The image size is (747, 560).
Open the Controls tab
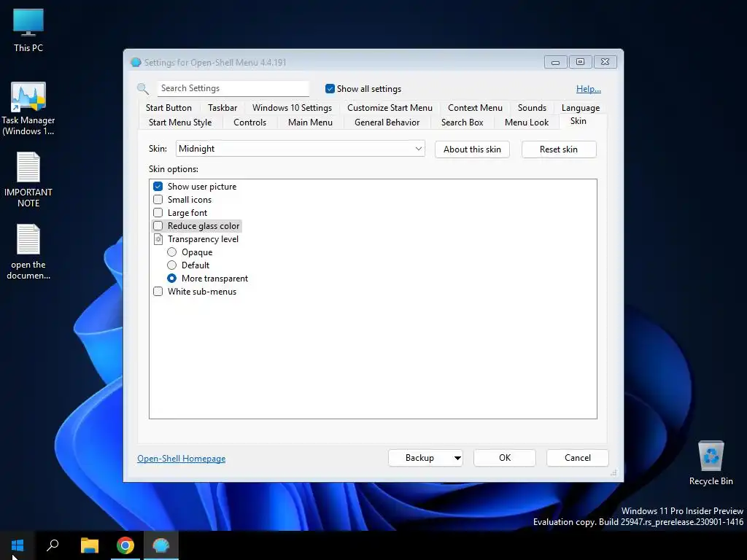point(249,122)
